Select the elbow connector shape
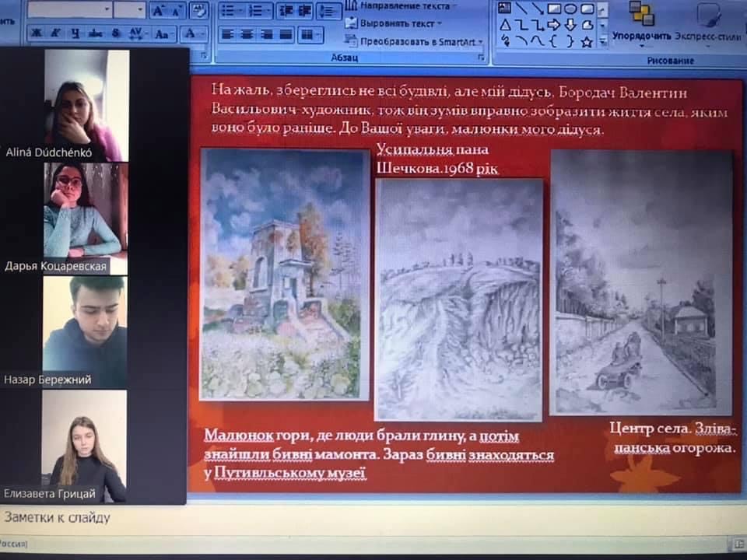Screen dimensions: 747x560 521,25
